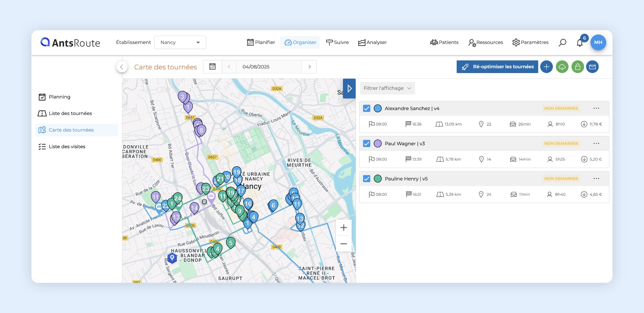This screenshot has height=313, width=644.
Task: Uncheck the Paul Wagner route checkbox
Action: 366,143
